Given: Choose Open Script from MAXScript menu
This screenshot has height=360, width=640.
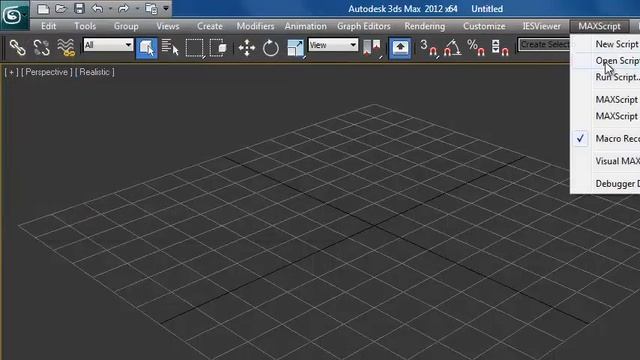Looking at the screenshot, I should tap(605, 60).
